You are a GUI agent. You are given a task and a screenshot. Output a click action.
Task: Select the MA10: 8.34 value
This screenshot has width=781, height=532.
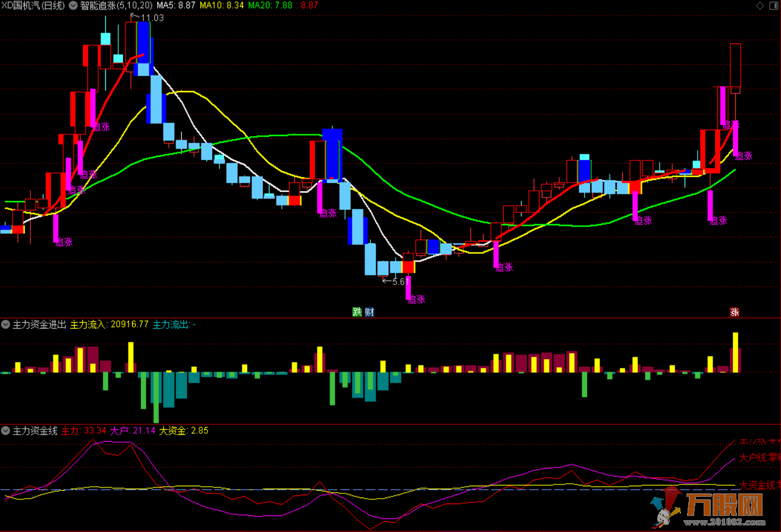[221, 5]
